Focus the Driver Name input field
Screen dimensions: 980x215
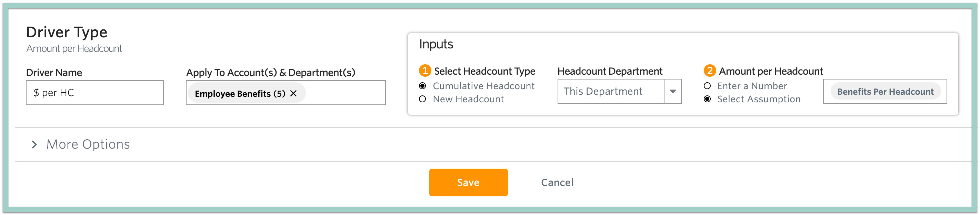(x=95, y=93)
